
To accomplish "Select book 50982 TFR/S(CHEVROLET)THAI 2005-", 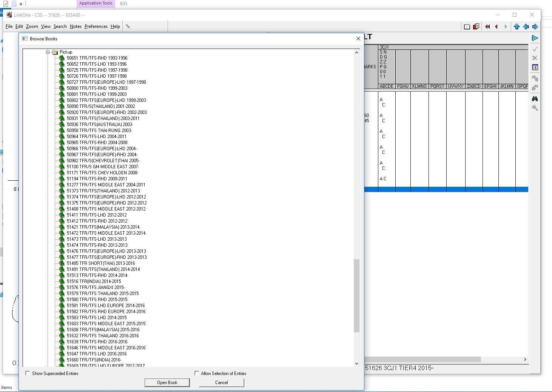I will click(x=103, y=161).
